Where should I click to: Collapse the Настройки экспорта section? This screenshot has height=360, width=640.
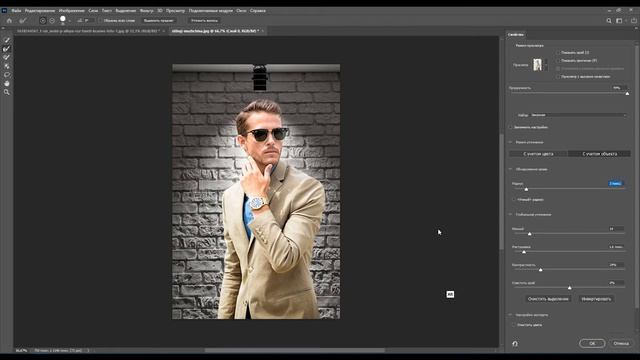pyautogui.click(x=510, y=315)
